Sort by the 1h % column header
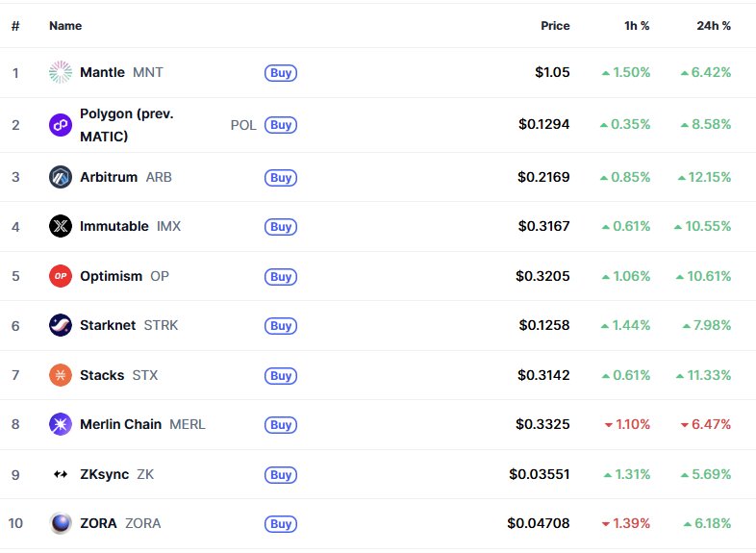 (x=637, y=26)
